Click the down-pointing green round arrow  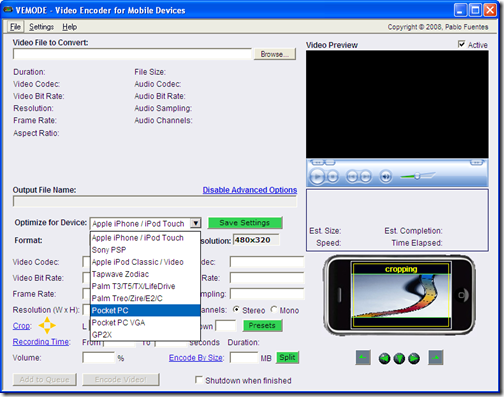pyautogui.click(x=399, y=358)
